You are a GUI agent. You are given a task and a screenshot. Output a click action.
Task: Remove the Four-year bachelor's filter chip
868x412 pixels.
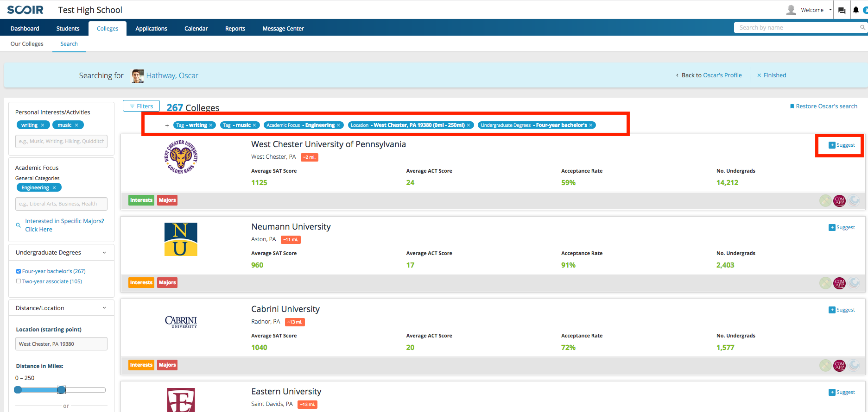coord(591,125)
